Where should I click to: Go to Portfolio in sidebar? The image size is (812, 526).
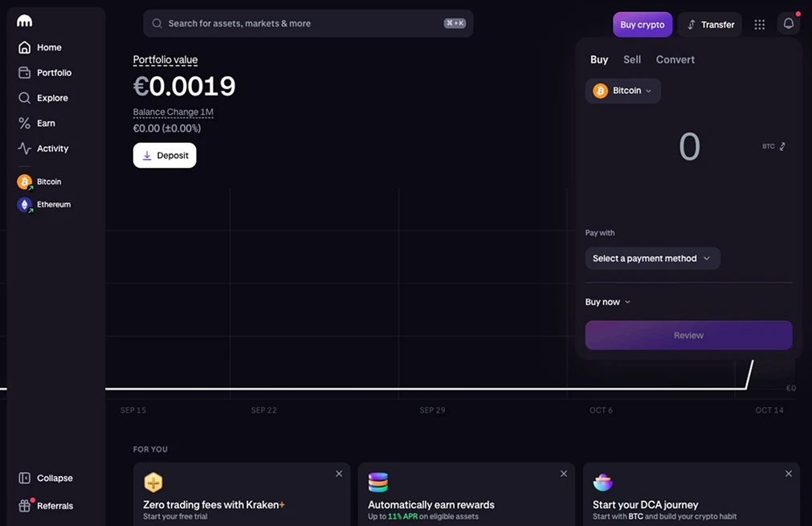click(x=46, y=72)
